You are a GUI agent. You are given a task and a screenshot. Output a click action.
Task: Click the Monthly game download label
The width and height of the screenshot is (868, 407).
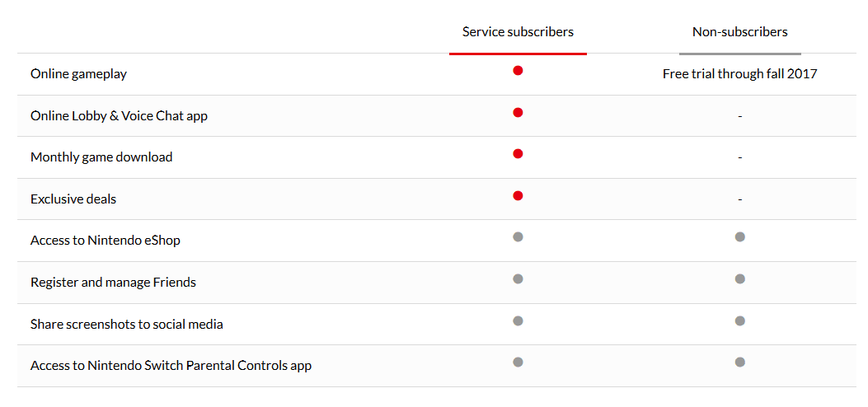click(101, 157)
